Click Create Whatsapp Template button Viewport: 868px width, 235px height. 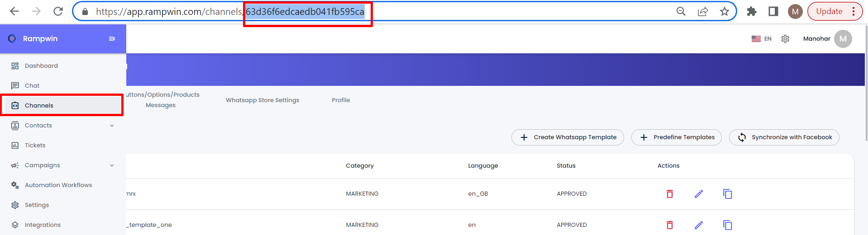click(x=568, y=137)
